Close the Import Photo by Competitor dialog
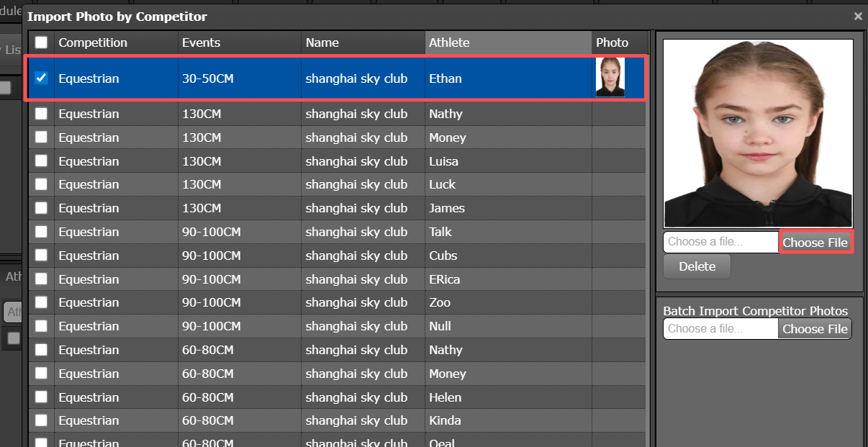Viewport: 868px width, 447px height. pos(857,16)
